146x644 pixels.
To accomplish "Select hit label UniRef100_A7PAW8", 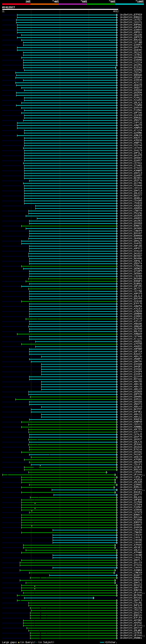I will point(131,552).
